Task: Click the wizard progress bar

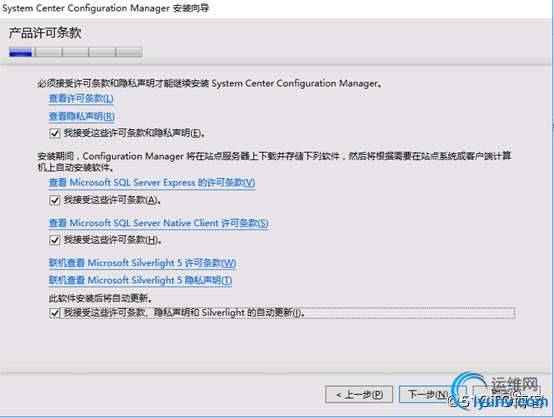Action: click(76, 52)
